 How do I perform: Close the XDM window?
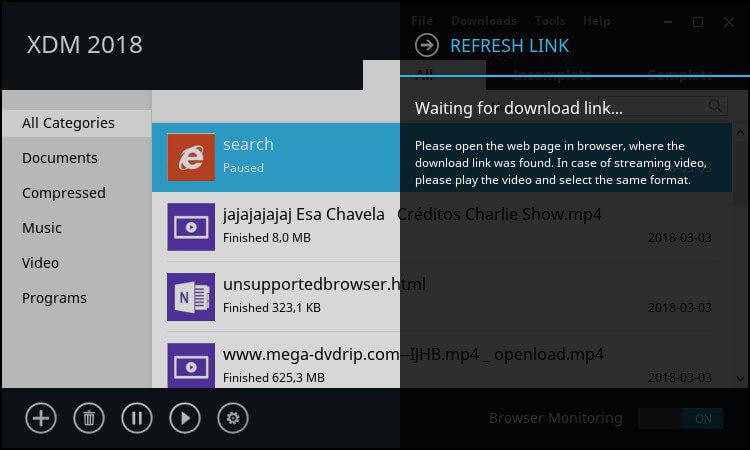pyautogui.click(x=728, y=22)
